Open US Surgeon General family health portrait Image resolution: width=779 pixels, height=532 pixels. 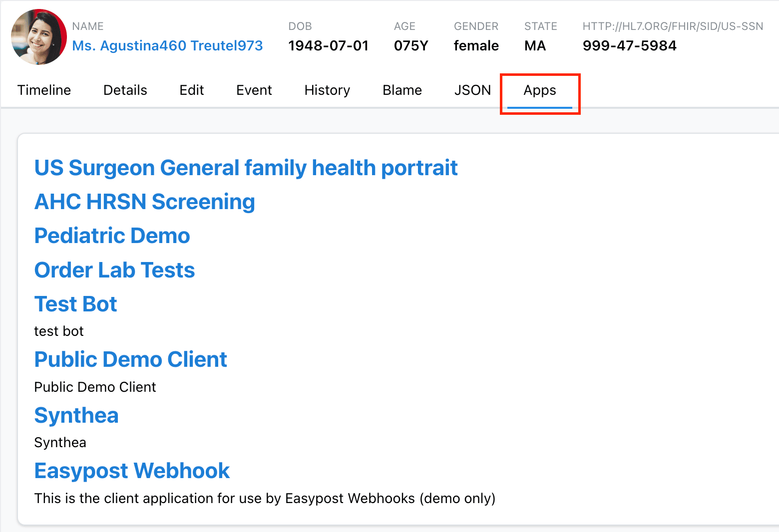[246, 168]
